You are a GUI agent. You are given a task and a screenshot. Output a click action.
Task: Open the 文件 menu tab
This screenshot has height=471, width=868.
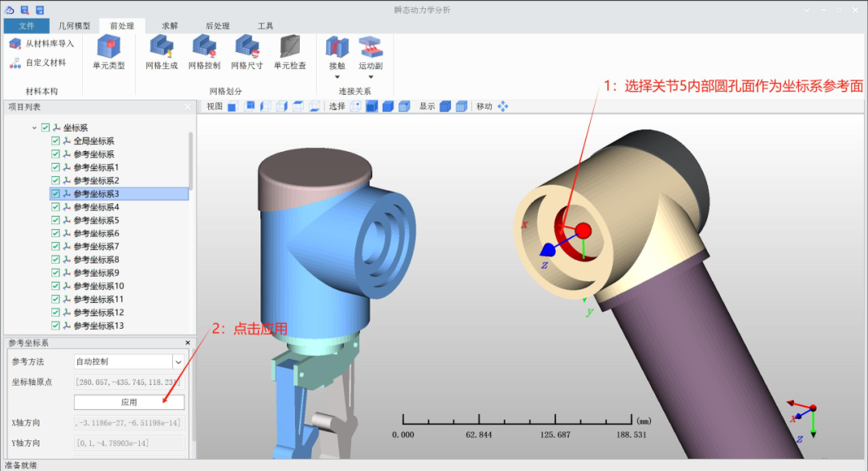coord(26,26)
